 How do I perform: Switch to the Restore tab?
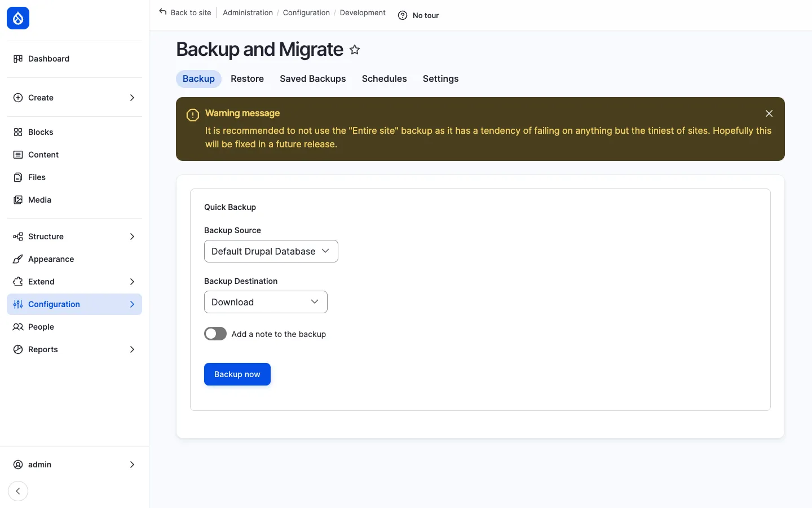(247, 79)
